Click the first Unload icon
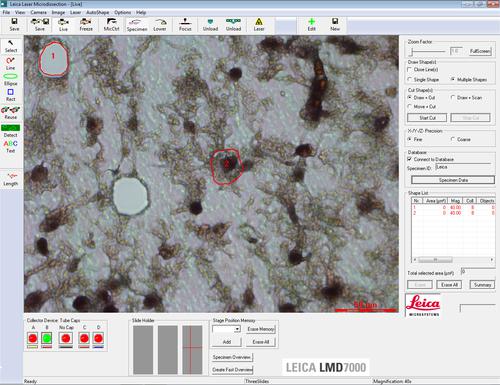This screenshot has height=385, width=500. [210, 25]
